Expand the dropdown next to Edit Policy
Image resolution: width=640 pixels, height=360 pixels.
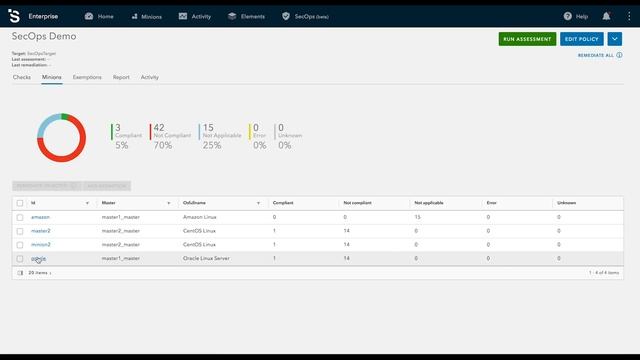tap(615, 39)
